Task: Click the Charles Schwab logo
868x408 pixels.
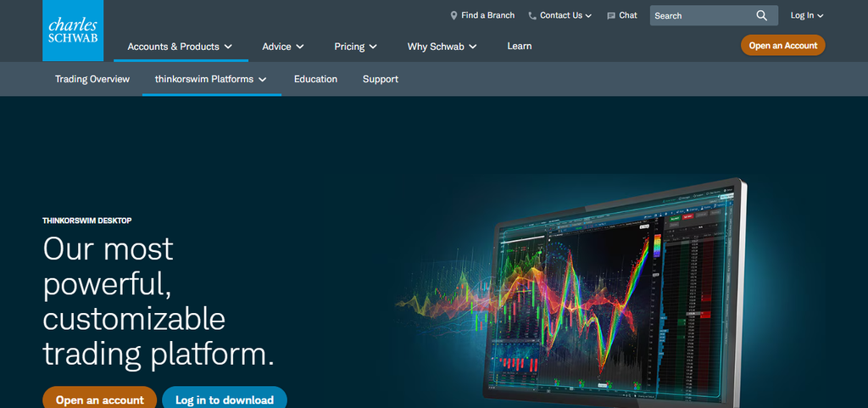Action: pos(73,31)
